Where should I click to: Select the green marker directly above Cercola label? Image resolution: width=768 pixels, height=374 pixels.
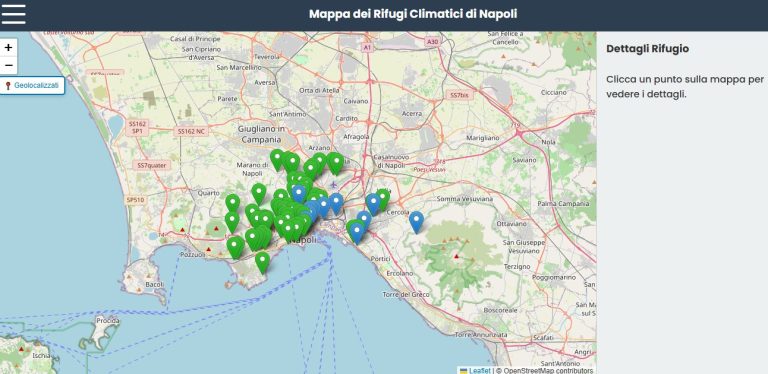pos(383,199)
